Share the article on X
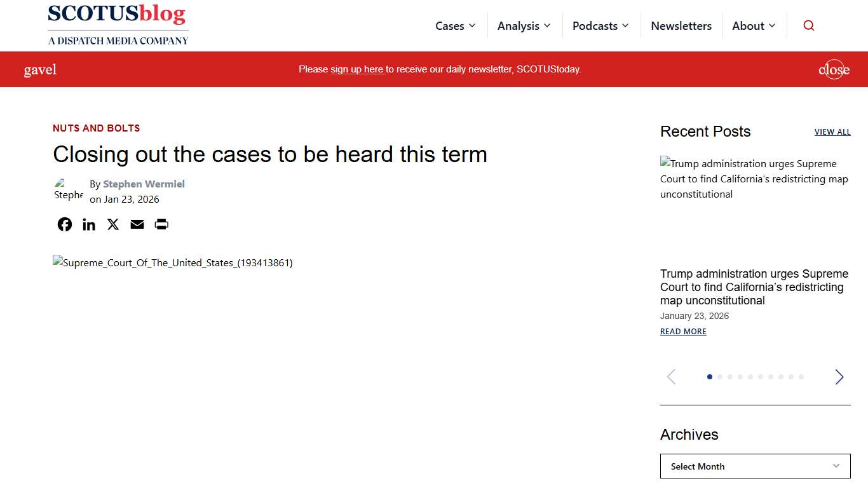Screen dimensions: 868x488 (112, 224)
